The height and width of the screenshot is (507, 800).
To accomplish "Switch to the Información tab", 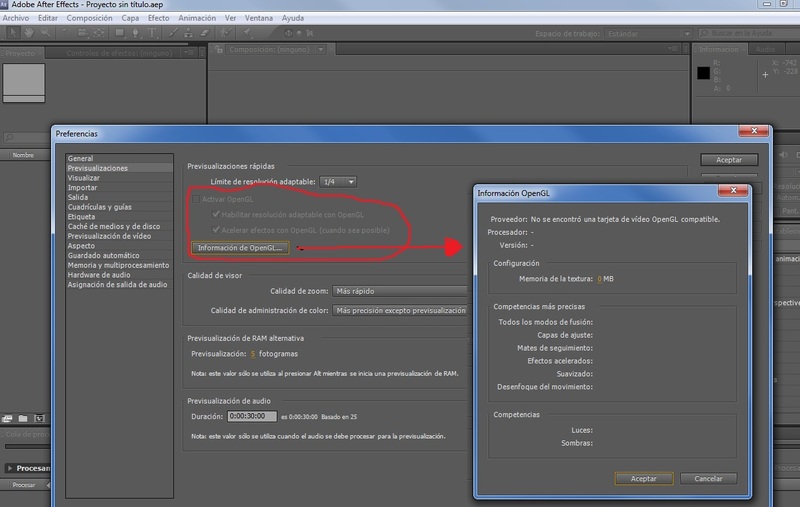I will [718, 49].
